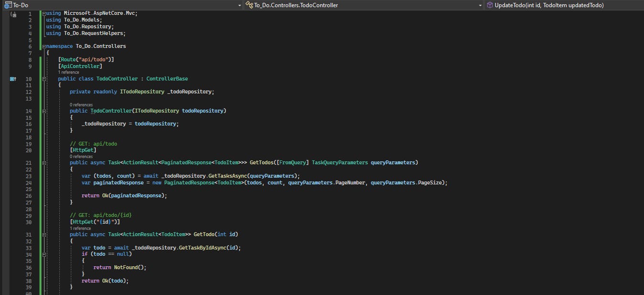Collapse the GetTodos method at line 21

coord(43,162)
